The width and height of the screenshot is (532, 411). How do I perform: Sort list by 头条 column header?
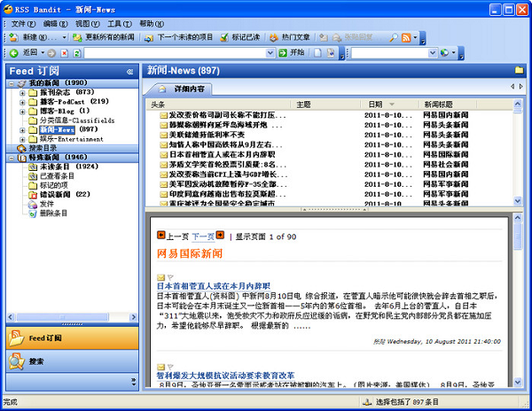(x=219, y=105)
